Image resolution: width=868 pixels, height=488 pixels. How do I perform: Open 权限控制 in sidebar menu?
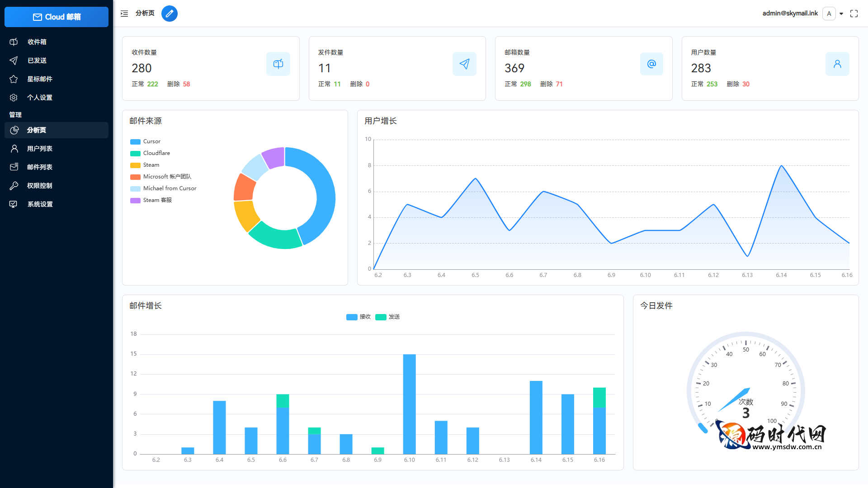40,186
